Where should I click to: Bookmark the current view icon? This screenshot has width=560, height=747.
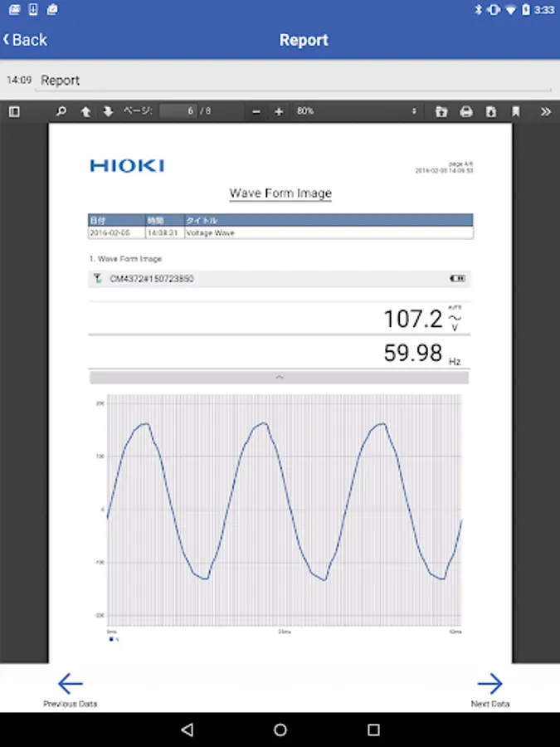point(516,111)
